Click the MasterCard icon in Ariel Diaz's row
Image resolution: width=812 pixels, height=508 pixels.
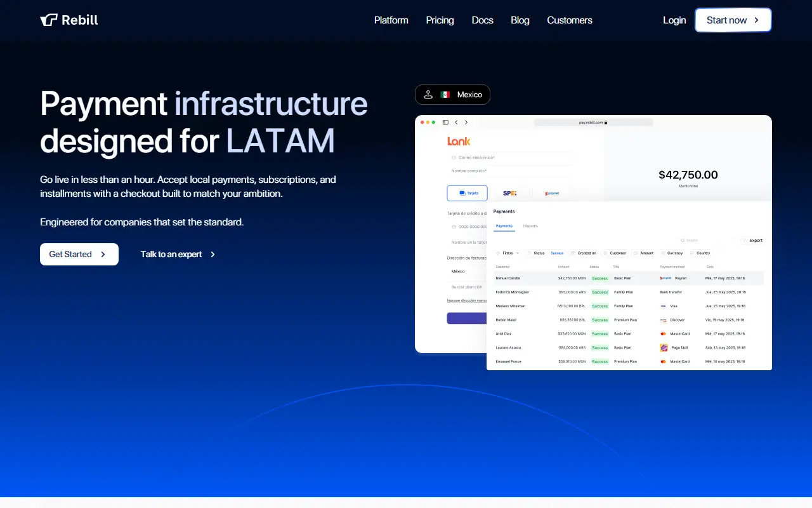(x=664, y=334)
